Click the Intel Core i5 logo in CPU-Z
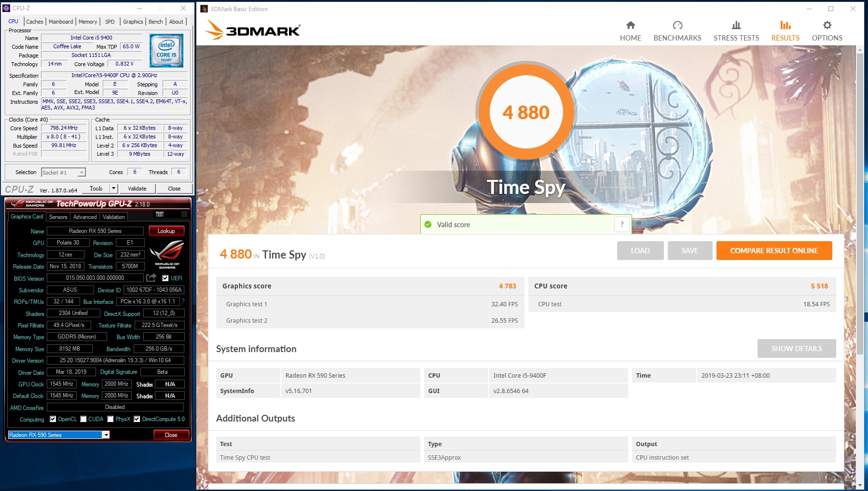The image size is (868, 491). [x=166, y=50]
